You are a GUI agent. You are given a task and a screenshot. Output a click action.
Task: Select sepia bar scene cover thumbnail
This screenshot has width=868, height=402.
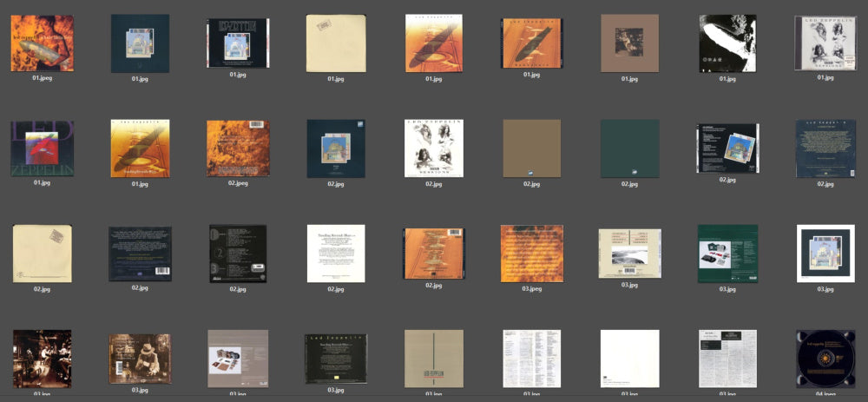(x=42, y=359)
